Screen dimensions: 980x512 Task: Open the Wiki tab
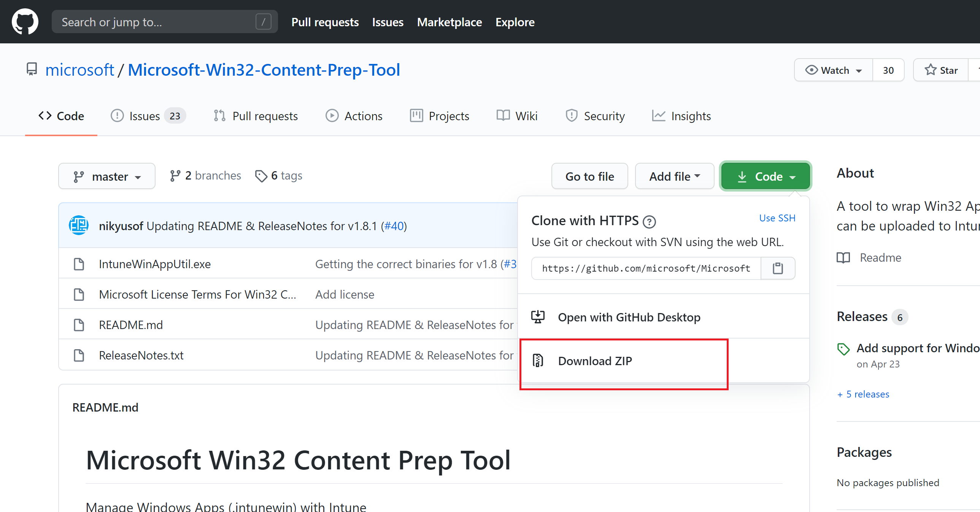click(517, 116)
